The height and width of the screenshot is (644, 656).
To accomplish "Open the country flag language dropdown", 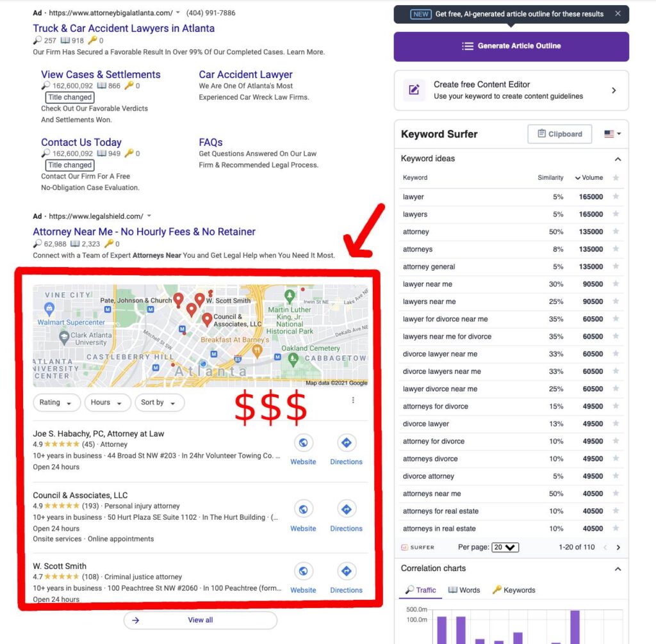I will [x=611, y=133].
